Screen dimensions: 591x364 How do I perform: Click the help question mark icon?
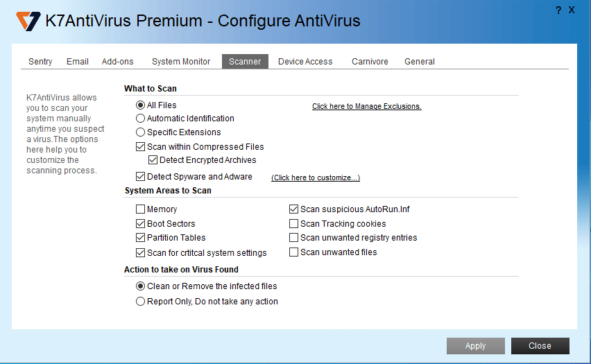(559, 10)
